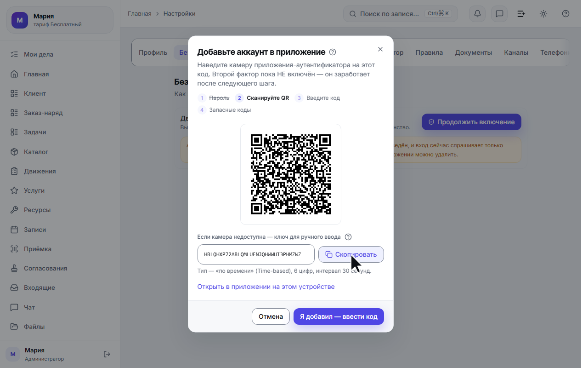
Task: Click the manual entry key field
Action: click(x=256, y=254)
